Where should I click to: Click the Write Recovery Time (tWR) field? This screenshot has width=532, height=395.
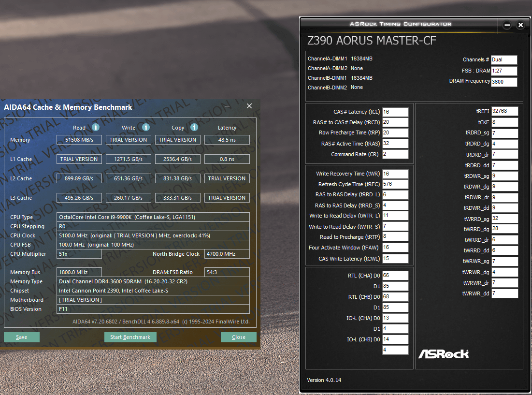tap(395, 174)
